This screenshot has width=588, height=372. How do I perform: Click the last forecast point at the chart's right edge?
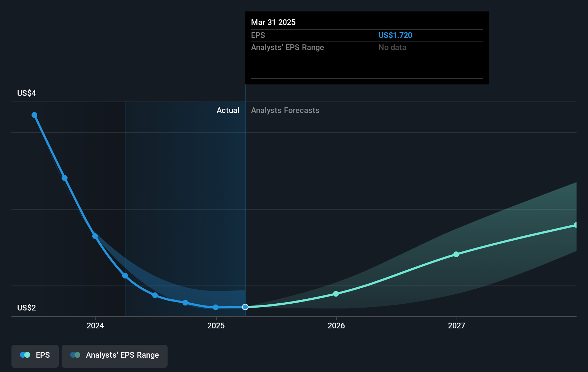click(575, 225)
